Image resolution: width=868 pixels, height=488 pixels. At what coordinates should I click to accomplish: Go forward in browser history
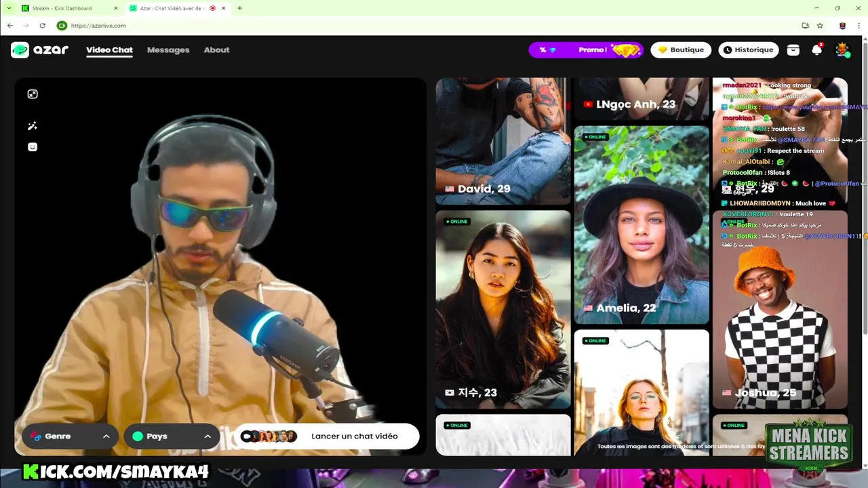26,26
